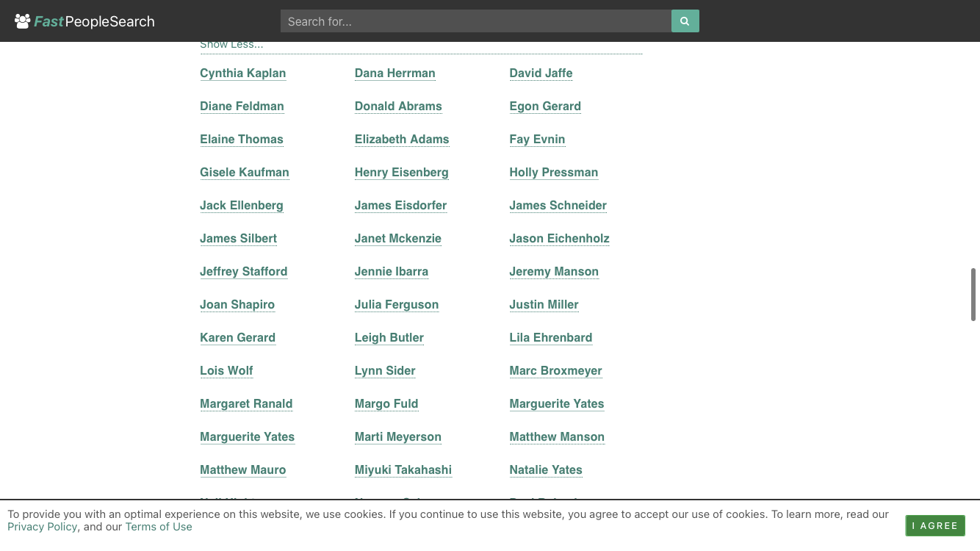Click the Jeffrey Stafford name
This screenshot has width=980, height=551.
[x=243, y=271]
